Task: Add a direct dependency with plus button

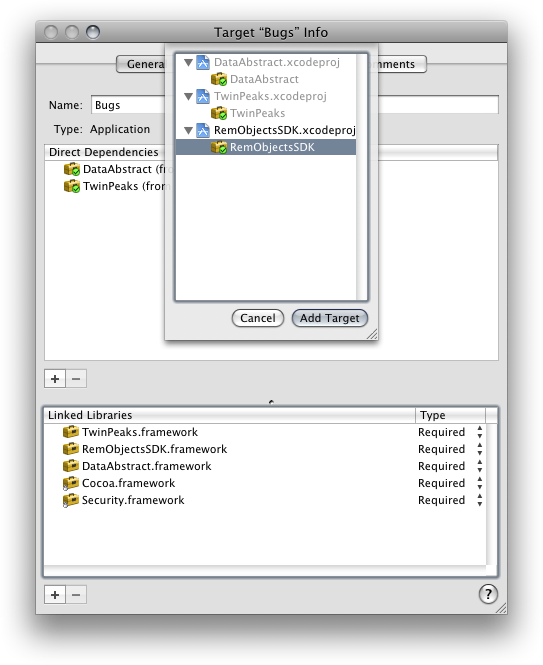Action: point(55,379)
